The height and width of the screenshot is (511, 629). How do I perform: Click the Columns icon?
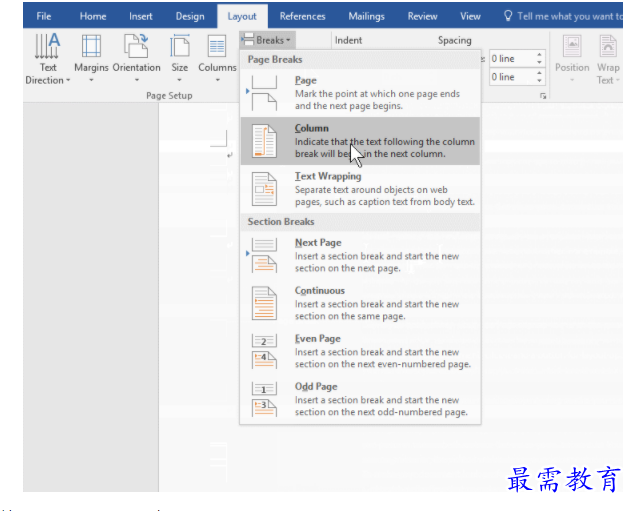point(217,46)
